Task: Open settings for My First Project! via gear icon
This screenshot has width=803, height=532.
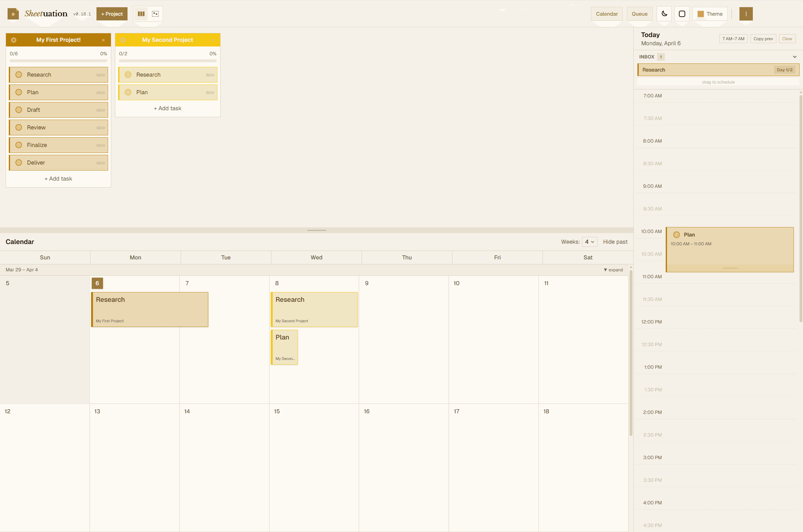Action: pyautogui.click(x=14, y=40)
